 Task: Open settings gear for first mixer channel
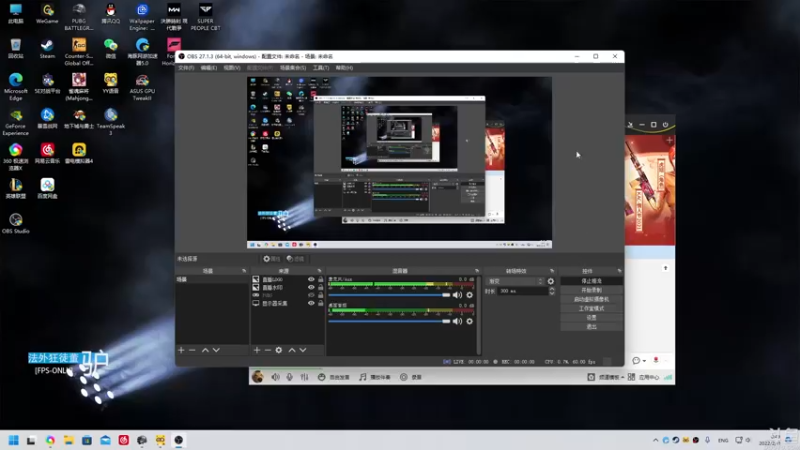pyautogui.click(x=469, y=295)
